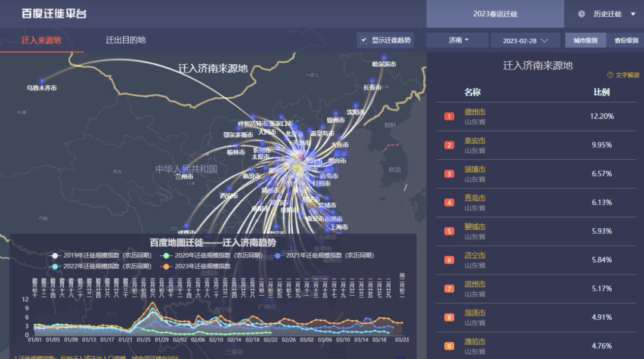Open the 济宁市 link
Image resolution: width=644 pixels, height=359 pixels.
point(475,255)
